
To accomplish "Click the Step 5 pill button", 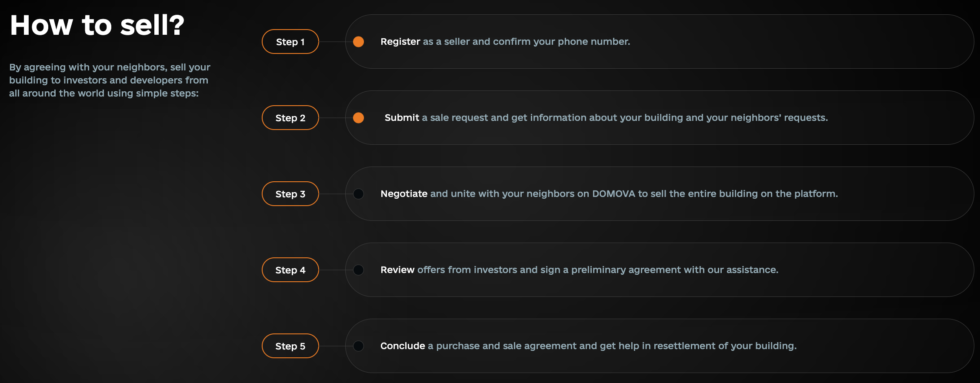I will coord(290,346).
